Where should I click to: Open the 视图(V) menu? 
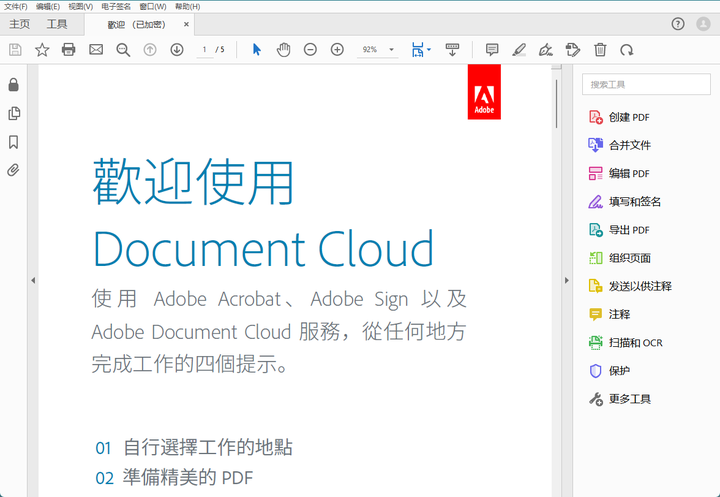coord(81,6)
